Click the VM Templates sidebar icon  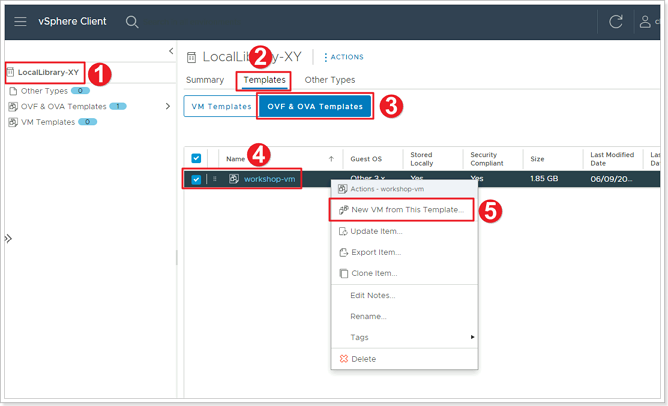13,122
